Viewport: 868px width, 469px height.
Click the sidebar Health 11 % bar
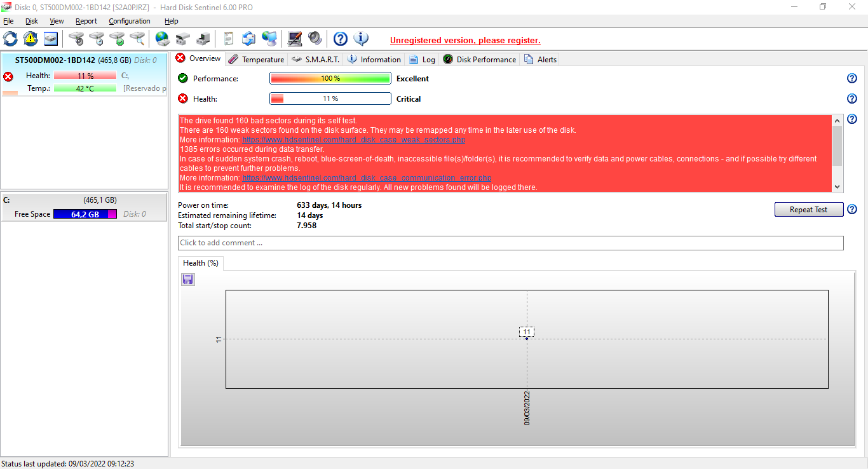85,76
